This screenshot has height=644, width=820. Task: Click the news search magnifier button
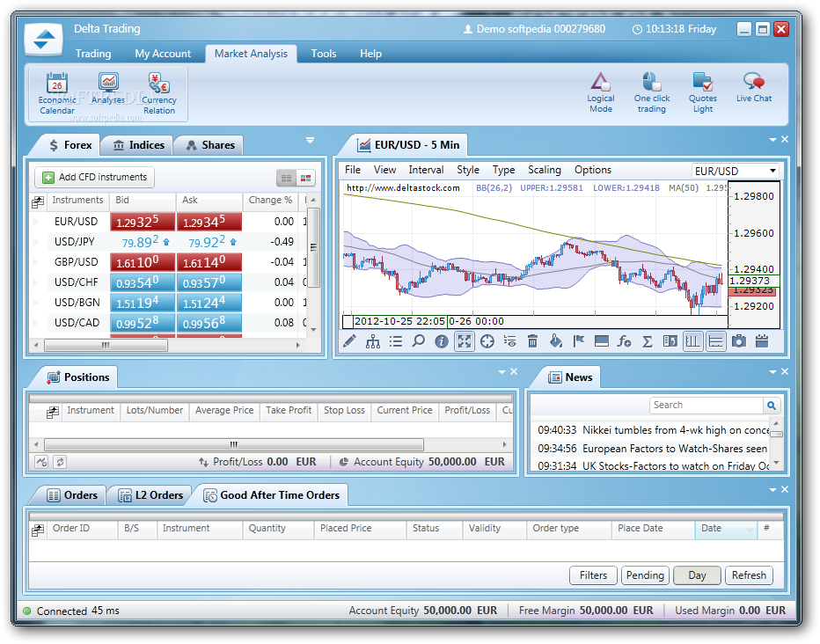[772, 405]
